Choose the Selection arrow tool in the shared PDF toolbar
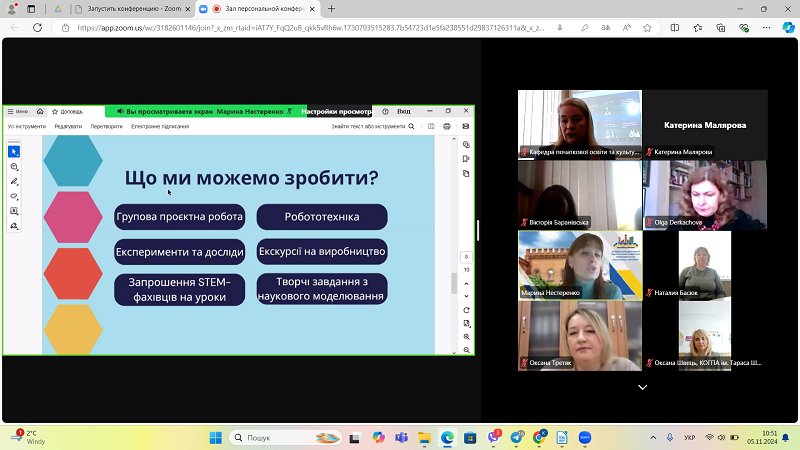The height and width of the screenshot is (450, 800). click(14, 152)
